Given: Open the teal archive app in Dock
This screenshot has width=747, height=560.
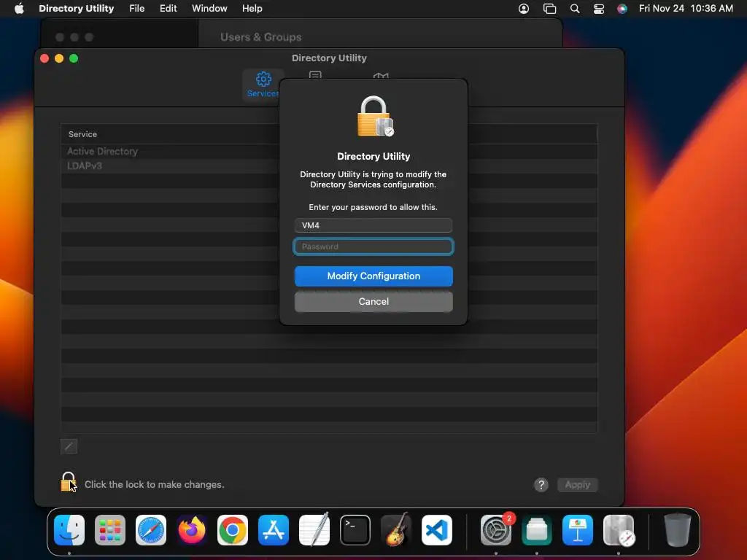Looking at the screenshot, I should tap(537, 530).
